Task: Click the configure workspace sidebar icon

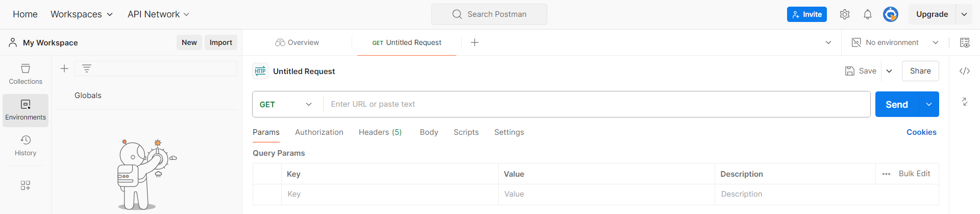Action: [x=26, y=185]
